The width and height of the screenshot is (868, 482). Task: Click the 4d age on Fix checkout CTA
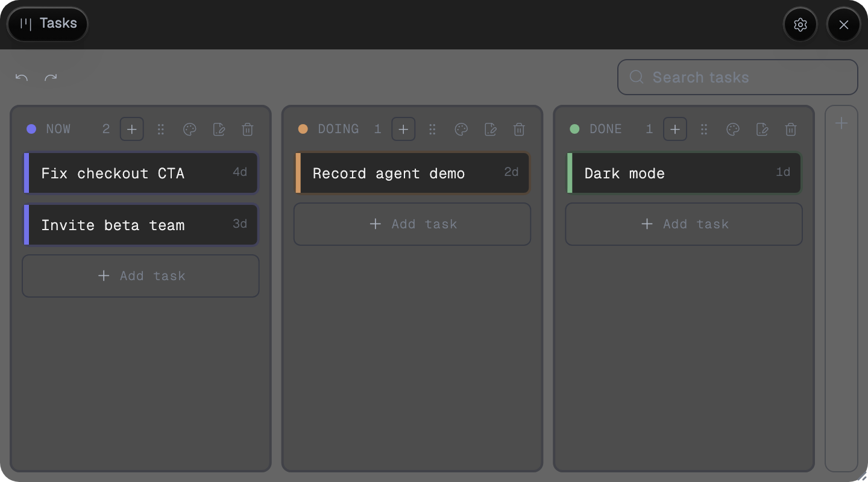(x=240, y=172)
